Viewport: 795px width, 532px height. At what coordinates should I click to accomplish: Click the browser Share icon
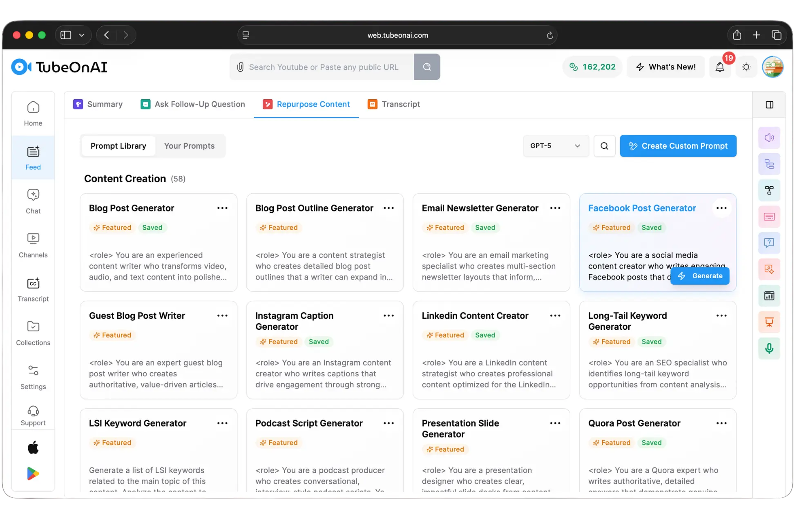(x=737, y=35)
